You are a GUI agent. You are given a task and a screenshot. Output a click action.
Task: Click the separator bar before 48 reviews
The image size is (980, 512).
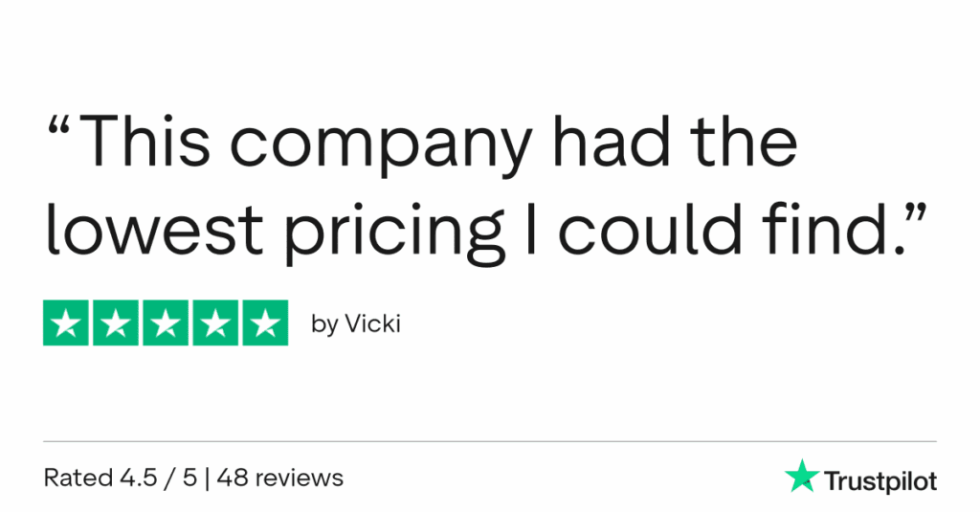pos(208,477)
